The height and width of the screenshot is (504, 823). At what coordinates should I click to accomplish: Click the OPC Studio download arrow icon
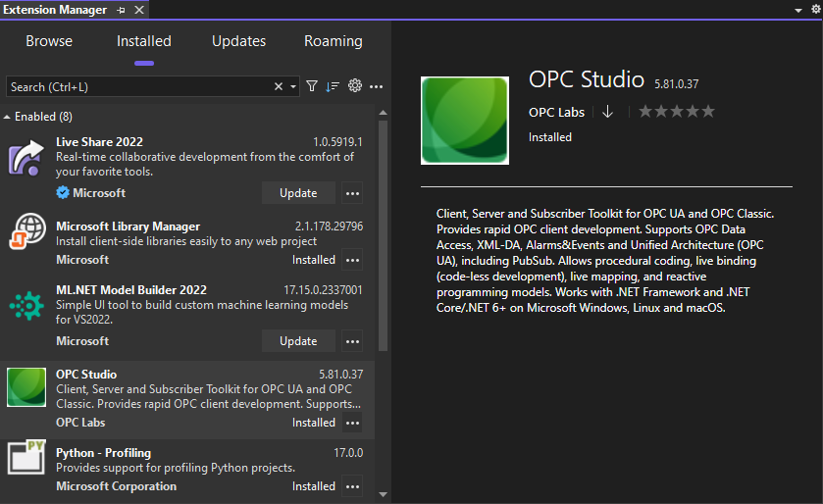(x=607, y=112)
